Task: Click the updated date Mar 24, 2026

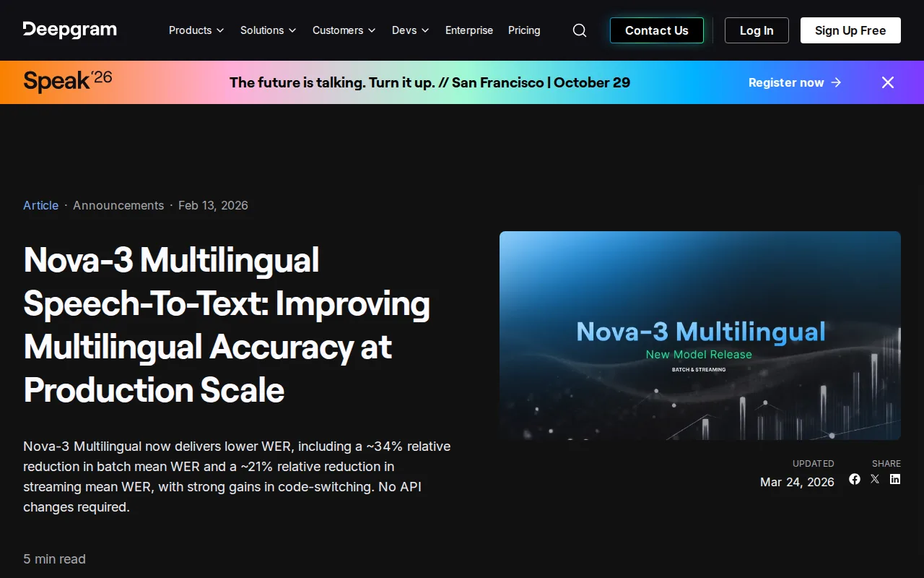Action: 797,482
